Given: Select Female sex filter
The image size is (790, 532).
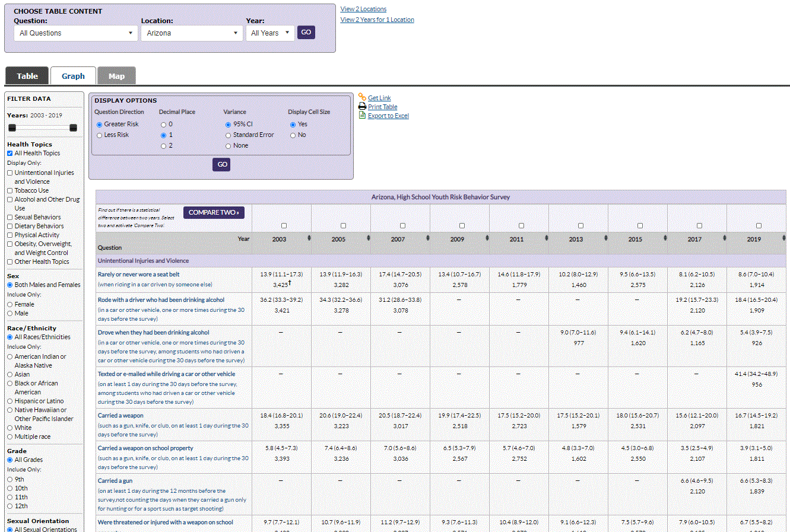Looking at the screenshot, I should (9, 304).
